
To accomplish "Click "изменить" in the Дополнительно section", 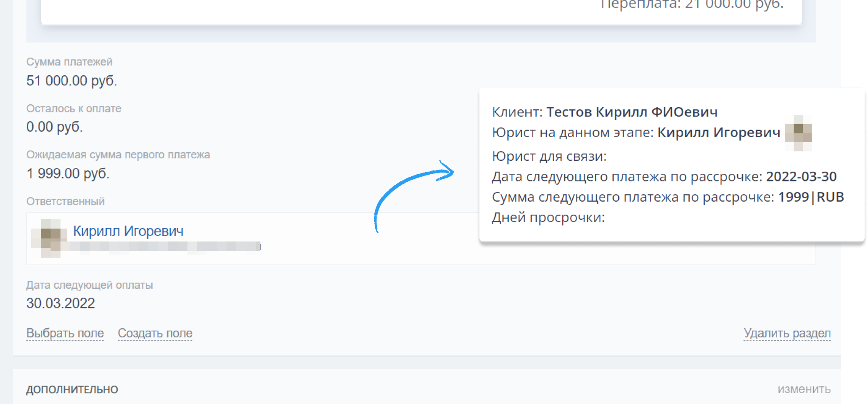I will [804, 389].
